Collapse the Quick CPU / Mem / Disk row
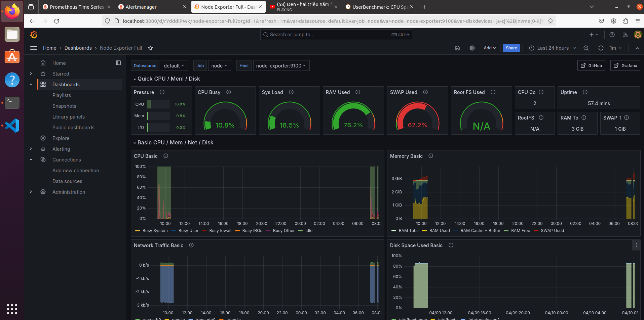This screenshot has height=320, width=644. point(167,79)
